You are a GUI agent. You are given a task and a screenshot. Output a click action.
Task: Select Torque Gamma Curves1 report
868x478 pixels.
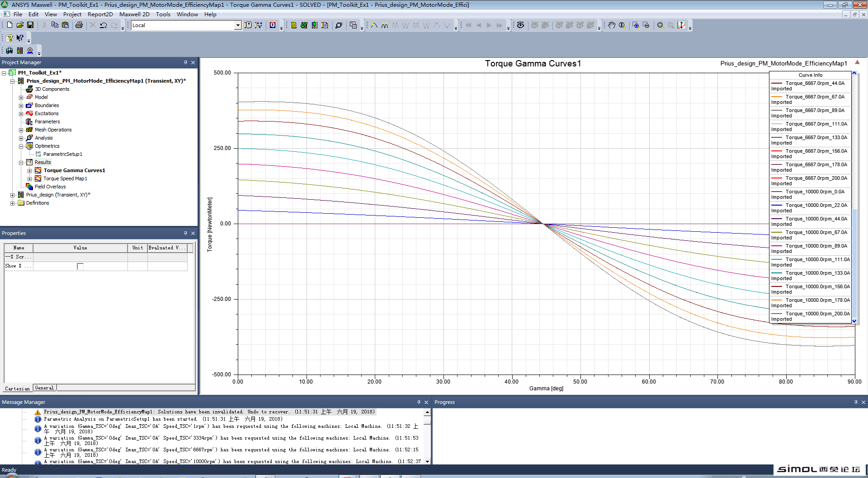(74, 170)
